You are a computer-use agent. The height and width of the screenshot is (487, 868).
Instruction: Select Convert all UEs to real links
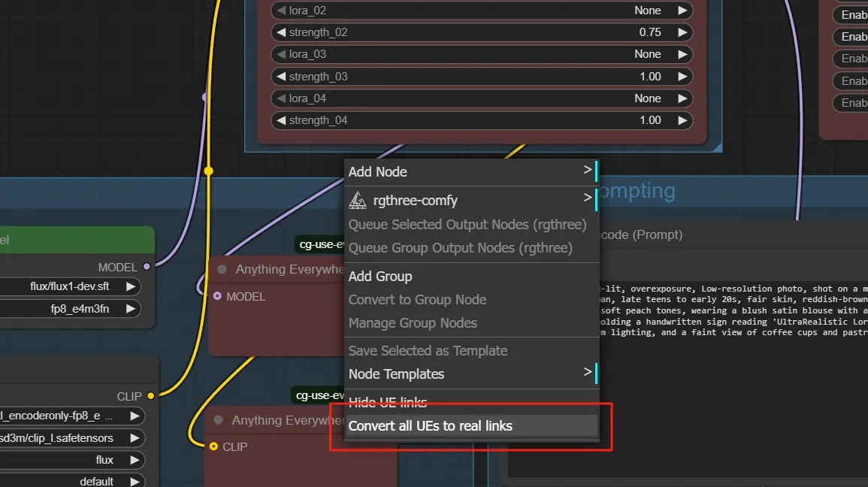point(472,426)
